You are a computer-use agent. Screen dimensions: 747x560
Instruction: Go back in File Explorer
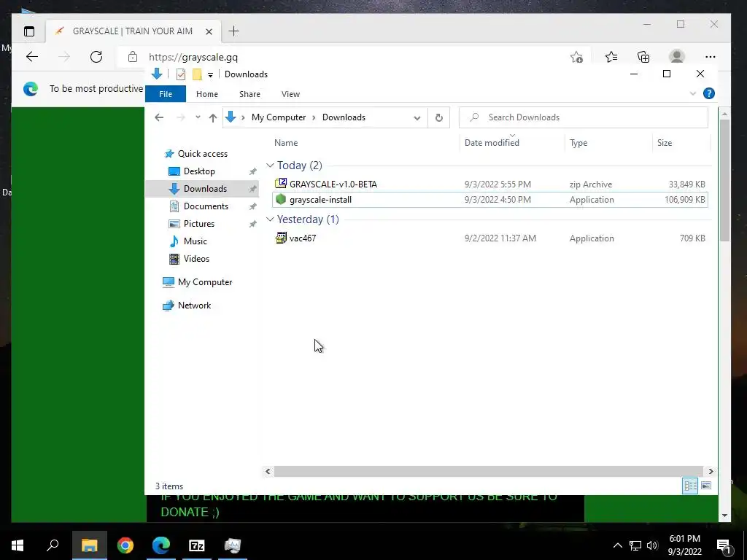(x=159, y=117)
